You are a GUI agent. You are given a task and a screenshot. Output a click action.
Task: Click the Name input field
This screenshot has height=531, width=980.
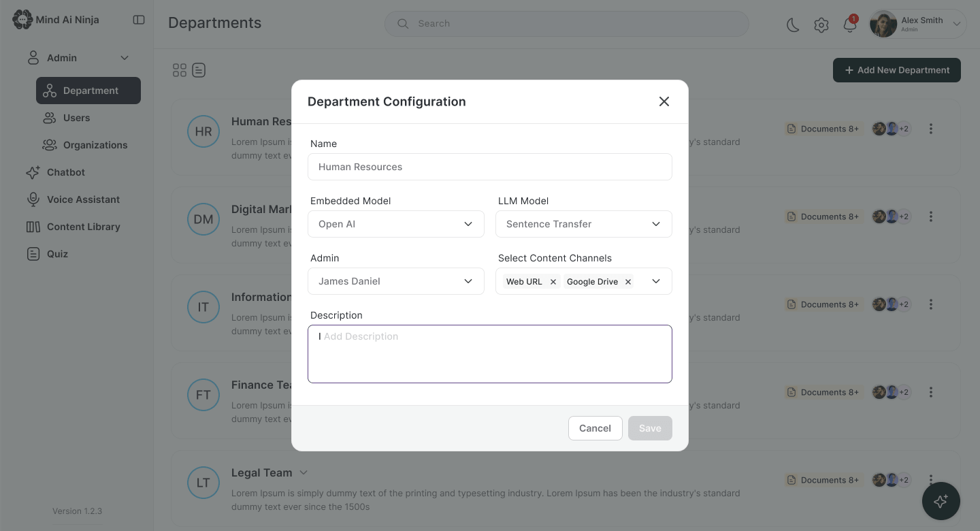(490, 167)
